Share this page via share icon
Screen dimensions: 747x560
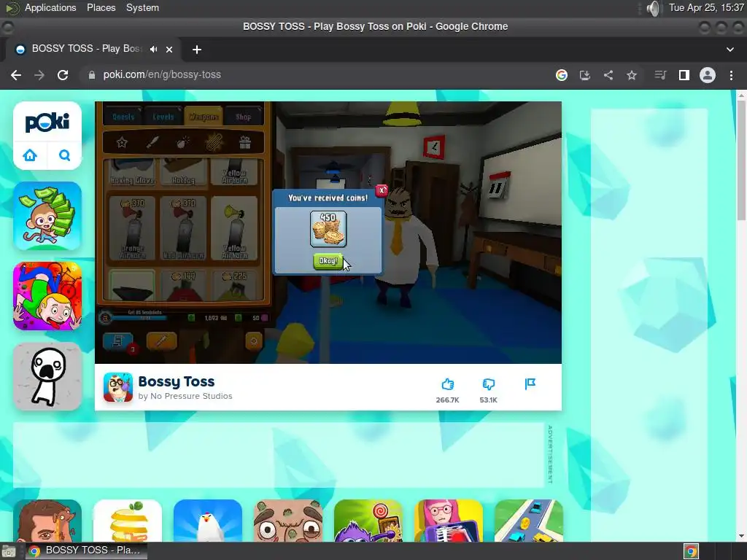[608, 75]
